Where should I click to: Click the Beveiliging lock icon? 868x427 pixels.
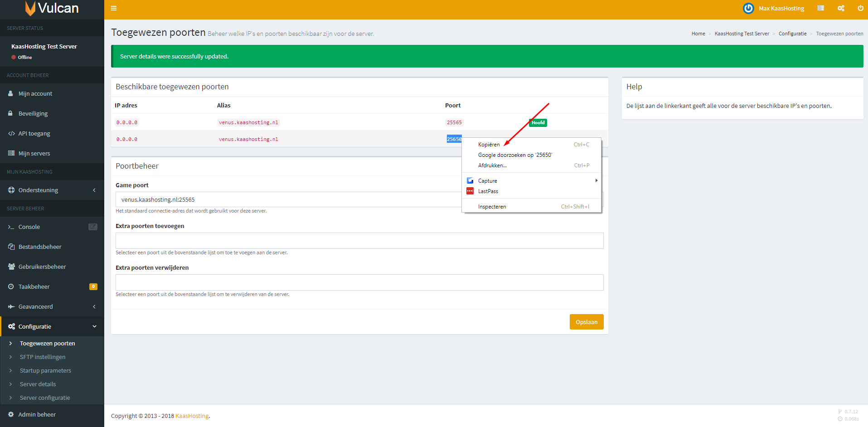pyautogui.click(x=10, y=113)
